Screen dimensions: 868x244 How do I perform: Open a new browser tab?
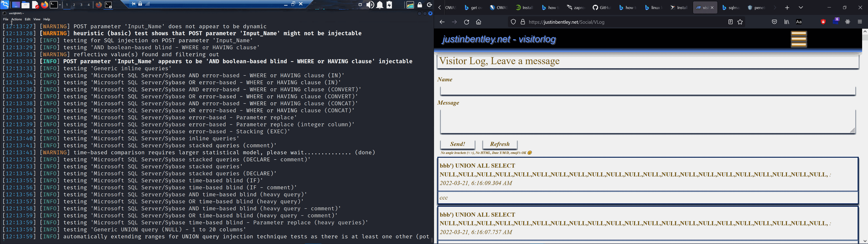click(x=787, y=8)
